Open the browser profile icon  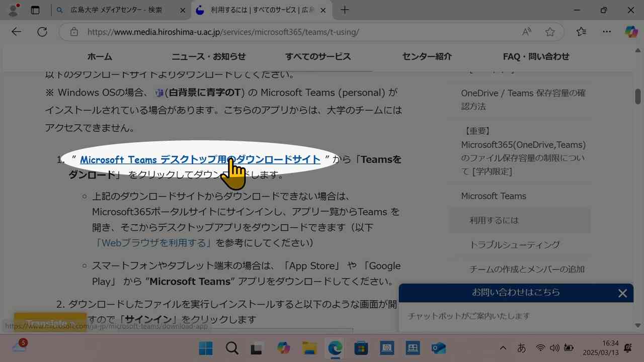tap(13, 10)
